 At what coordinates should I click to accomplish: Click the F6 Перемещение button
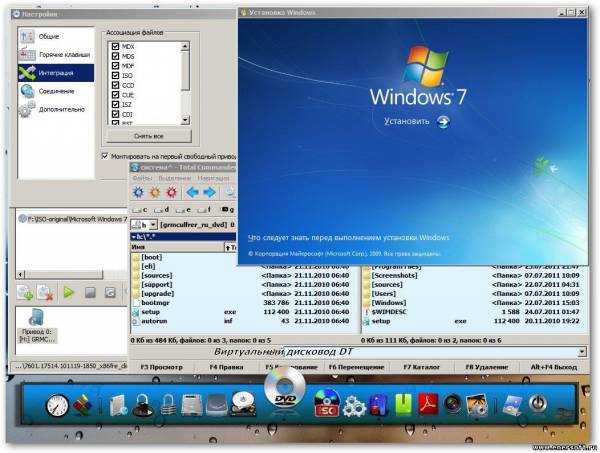[357, 367]
